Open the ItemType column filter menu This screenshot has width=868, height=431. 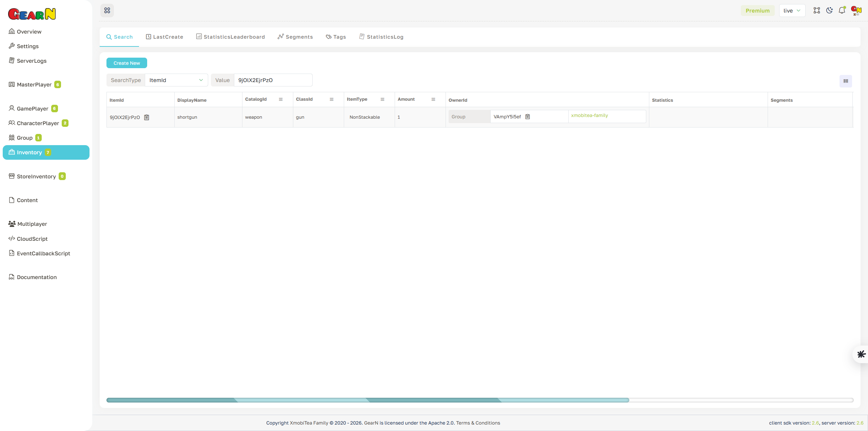tap(382, 99)
